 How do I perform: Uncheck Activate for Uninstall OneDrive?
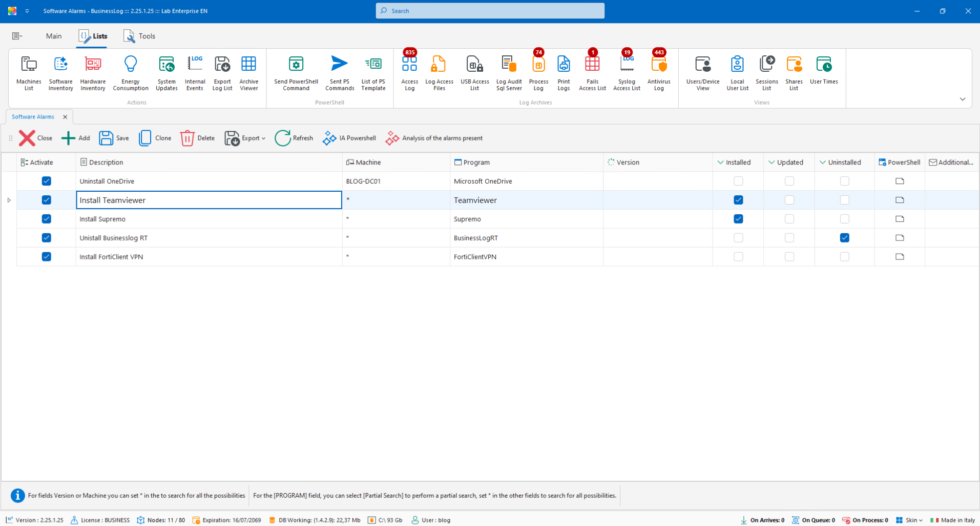pos(47,181)
